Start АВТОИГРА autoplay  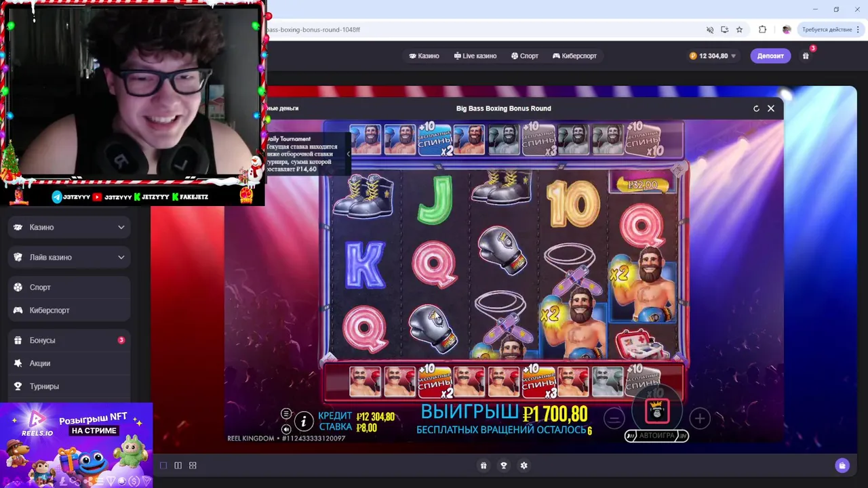click(656, 436)
